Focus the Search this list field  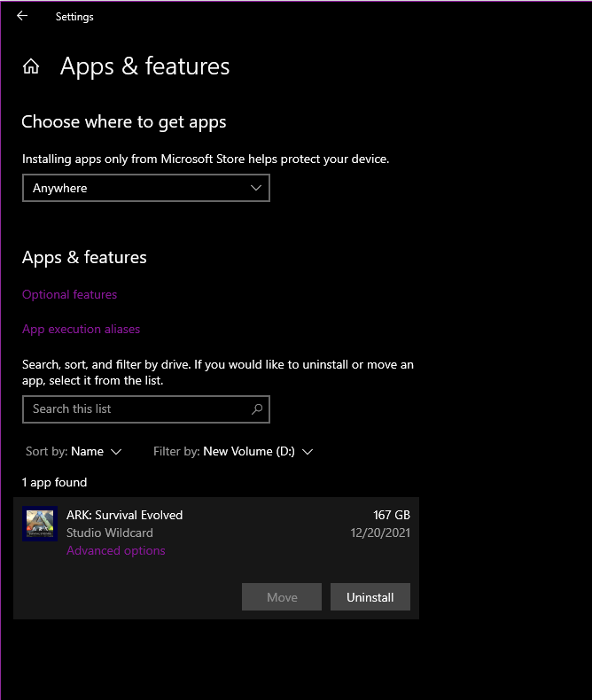tap(146, 409)
